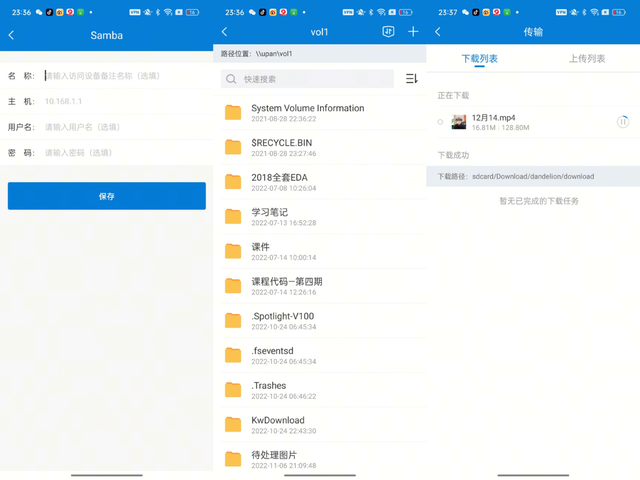Open the 学习笔记 folder icon
The image size is (640, 480).
point(233,216)
